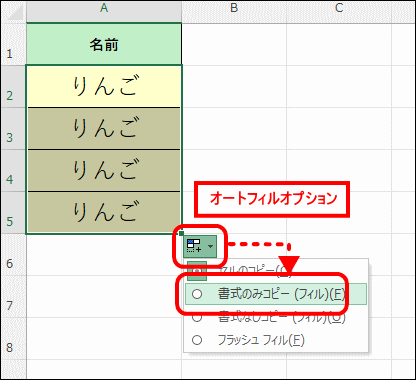Select row 7 header
416x380 pixels.
click(13, 297)
